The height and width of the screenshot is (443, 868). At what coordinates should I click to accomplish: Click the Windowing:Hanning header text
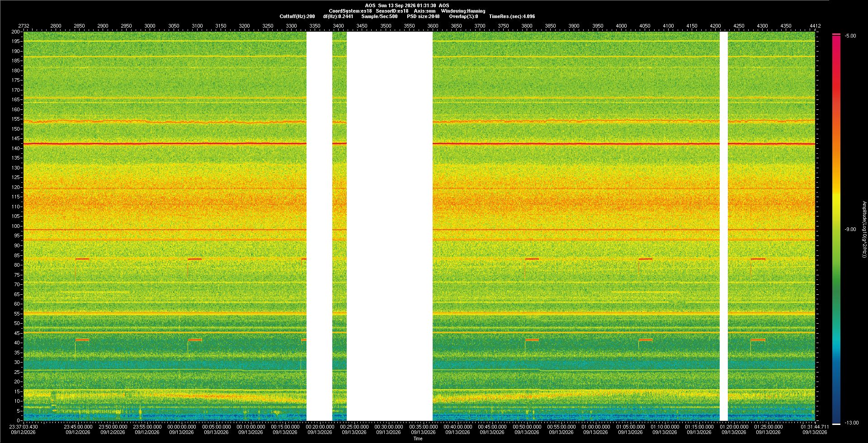tap(463, 11)
